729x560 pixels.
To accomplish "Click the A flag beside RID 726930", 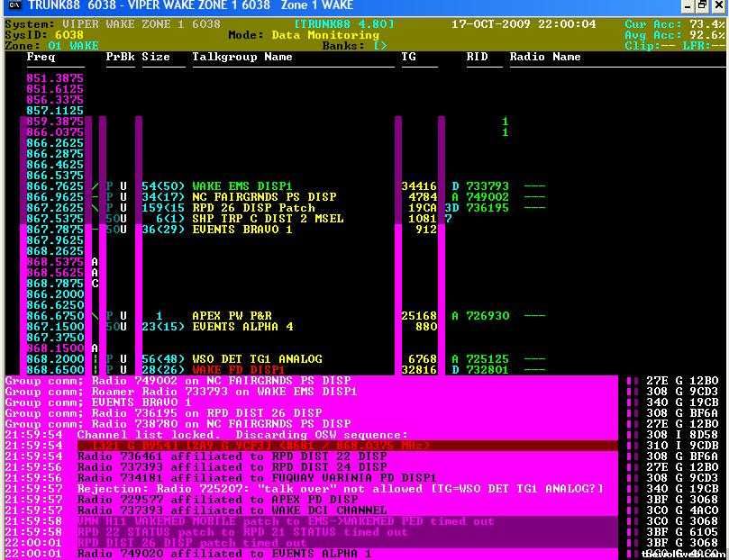I will [455, 316].
